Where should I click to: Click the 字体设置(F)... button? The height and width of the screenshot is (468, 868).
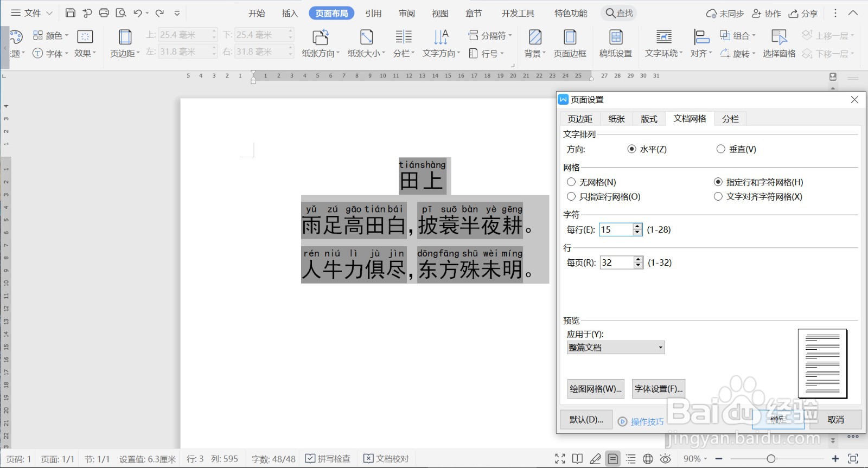(659, 389)
